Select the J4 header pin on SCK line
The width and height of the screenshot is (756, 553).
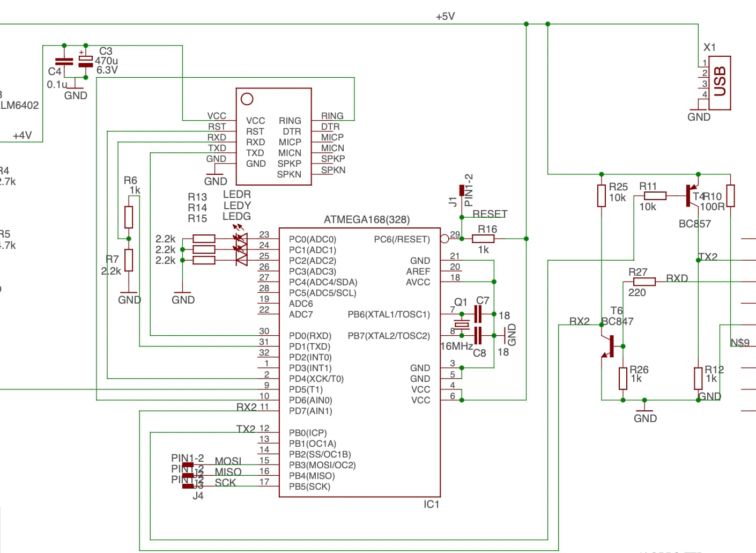[x=188, y=486]
